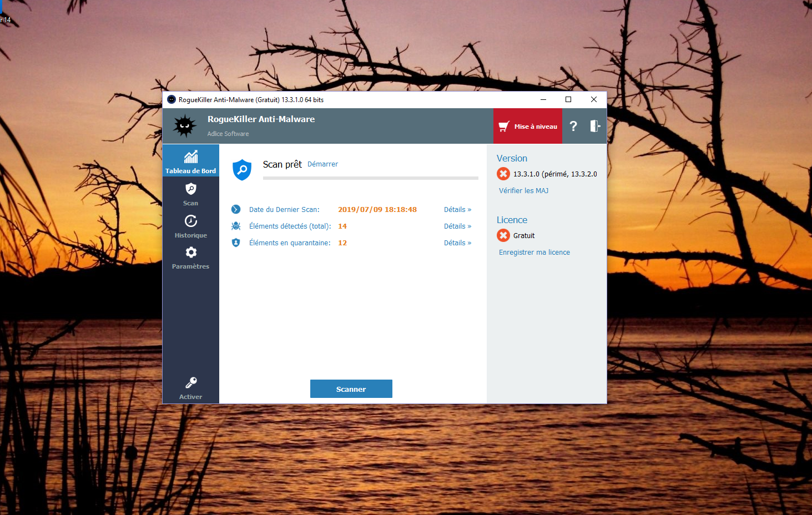Click the Activer key icon
Image resolution: width=812 pixels, height=515 pixels.
pyautogui.click(x=191, y=382)
